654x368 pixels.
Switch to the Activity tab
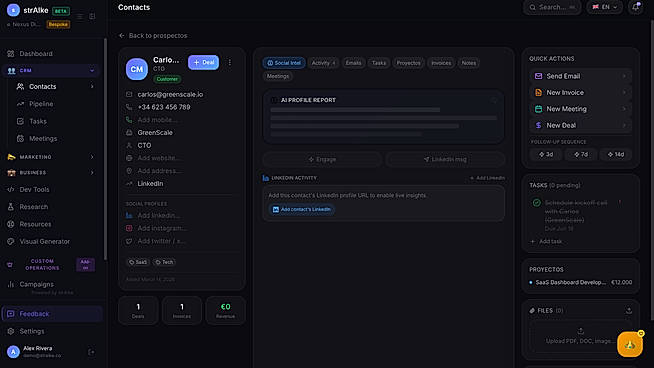point(323,63)
